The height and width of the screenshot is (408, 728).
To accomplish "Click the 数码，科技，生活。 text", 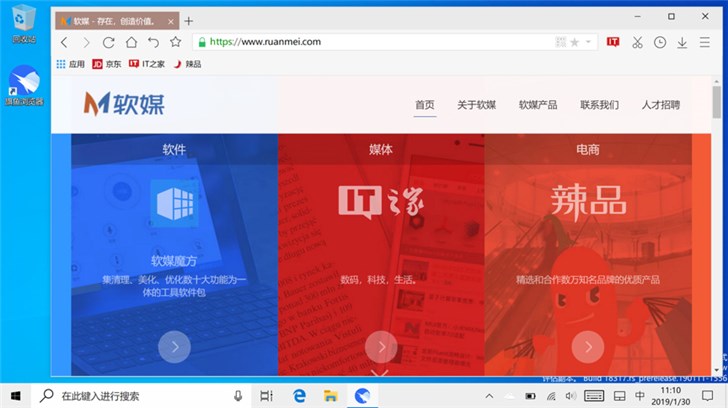I will coord(379,279).
